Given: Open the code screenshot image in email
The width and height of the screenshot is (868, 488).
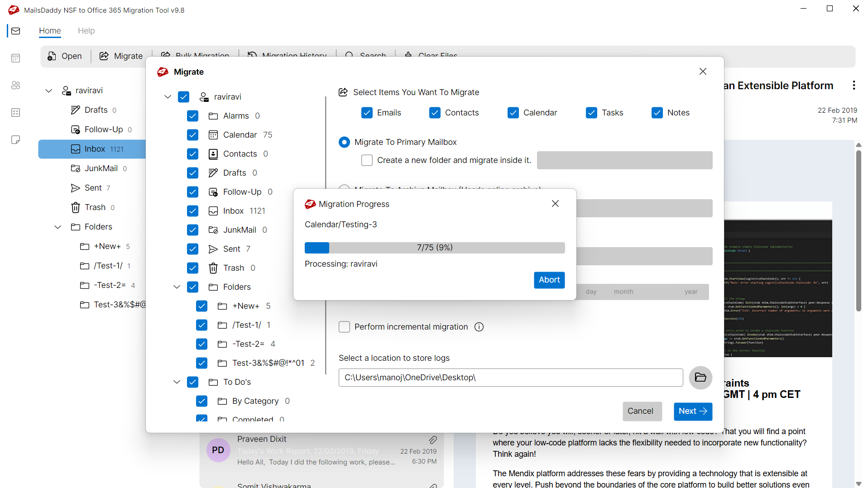Looking at the screenshot, I should [x=777, y=288].
